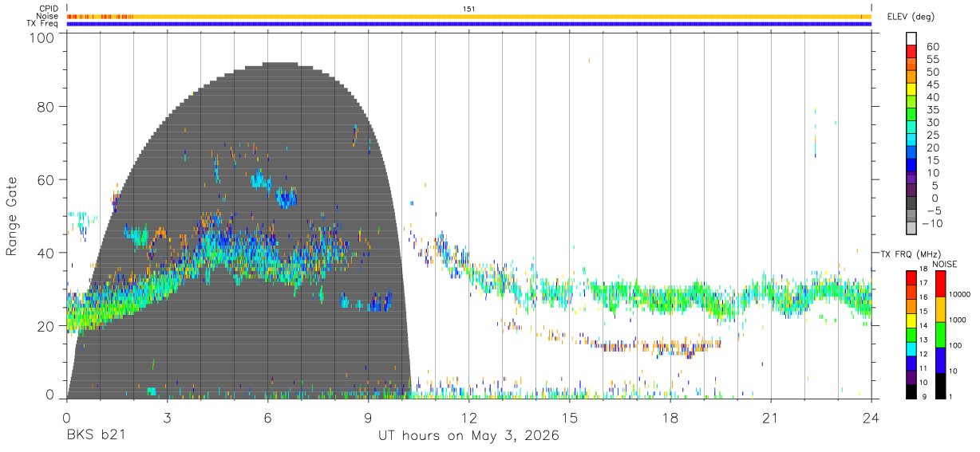The height and width of the screenshot is (452, 980).
Task: Click the 60 tick on Range Gate axis
Action: coord(45,179)
